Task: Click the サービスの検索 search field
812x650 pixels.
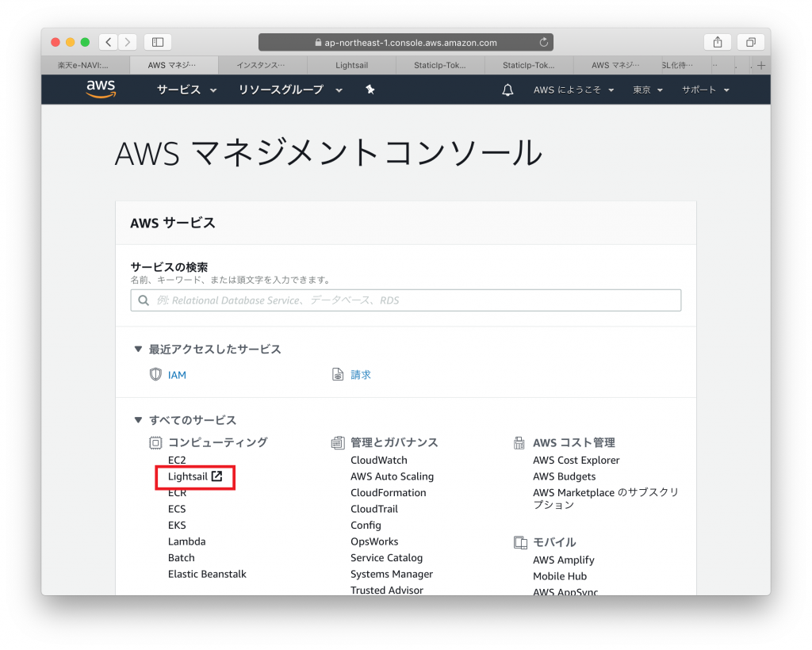Action: [405, 300]
